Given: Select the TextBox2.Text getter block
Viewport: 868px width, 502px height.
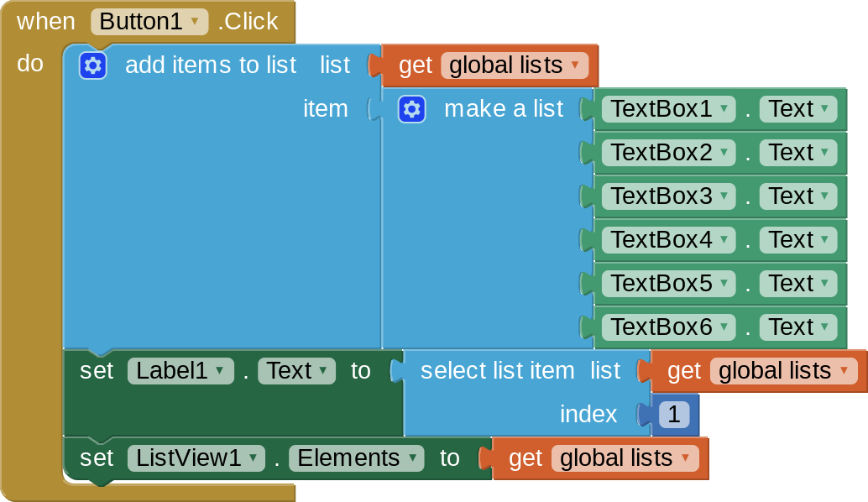Looking at the screenshot, I should click(x=719, y=153).
